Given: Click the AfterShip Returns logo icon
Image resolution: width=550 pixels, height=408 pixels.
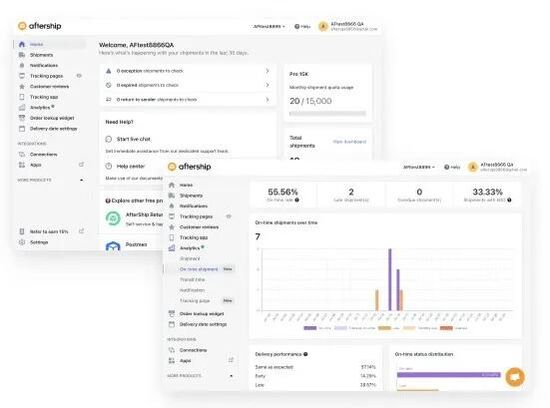Looking at the screenshot, I should (113, 218).
